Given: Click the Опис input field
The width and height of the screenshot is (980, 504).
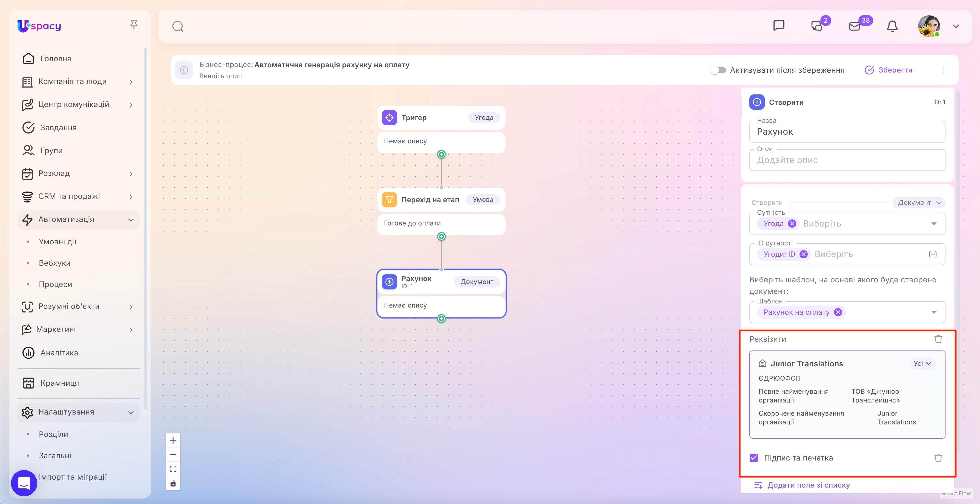Looking at the screenshot, I should tap(847, 160).
